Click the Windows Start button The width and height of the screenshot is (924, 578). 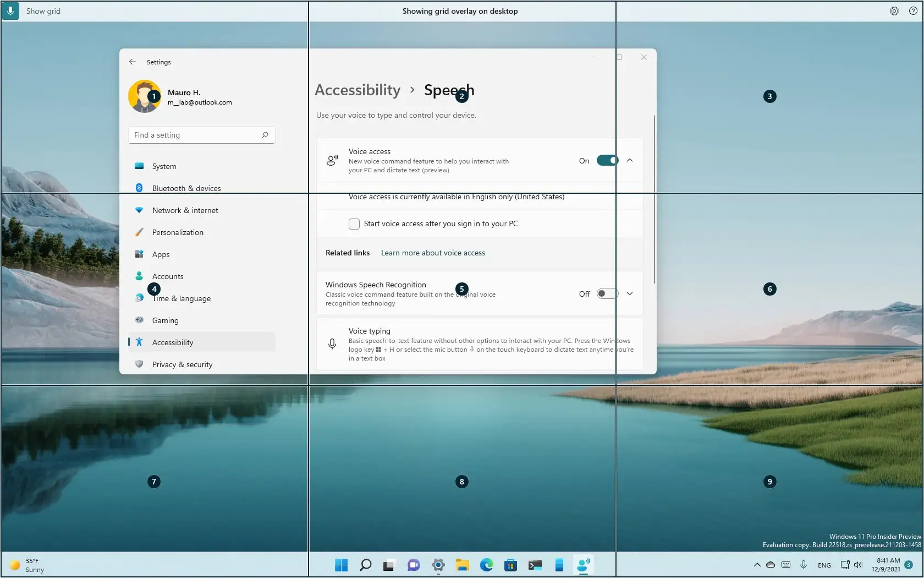click(341, 565)
